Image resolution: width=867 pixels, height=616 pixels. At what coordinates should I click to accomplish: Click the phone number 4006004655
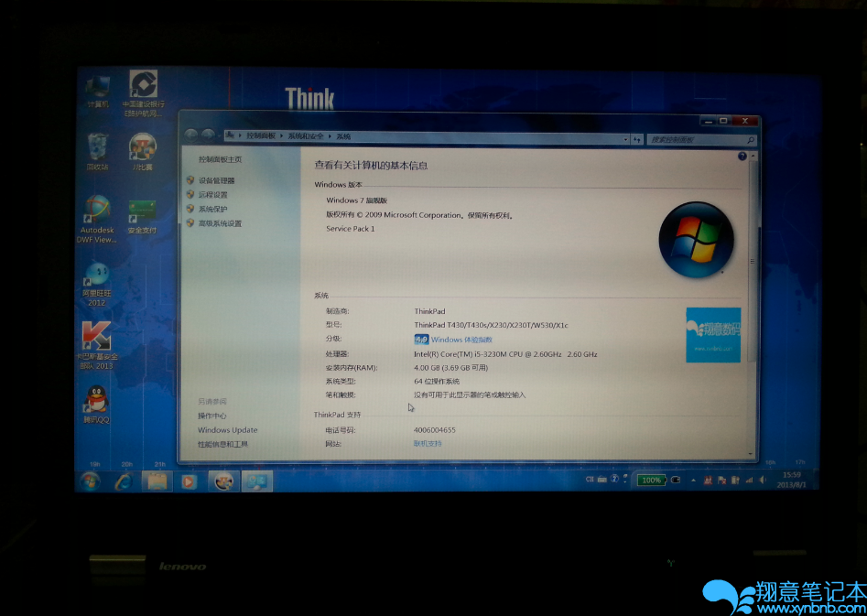435,429
